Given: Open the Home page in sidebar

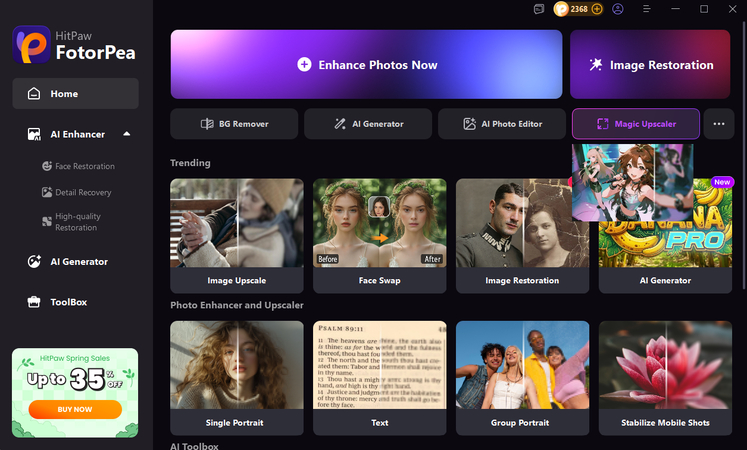Looking at the screenshot, I should click(x=75, y=94).
